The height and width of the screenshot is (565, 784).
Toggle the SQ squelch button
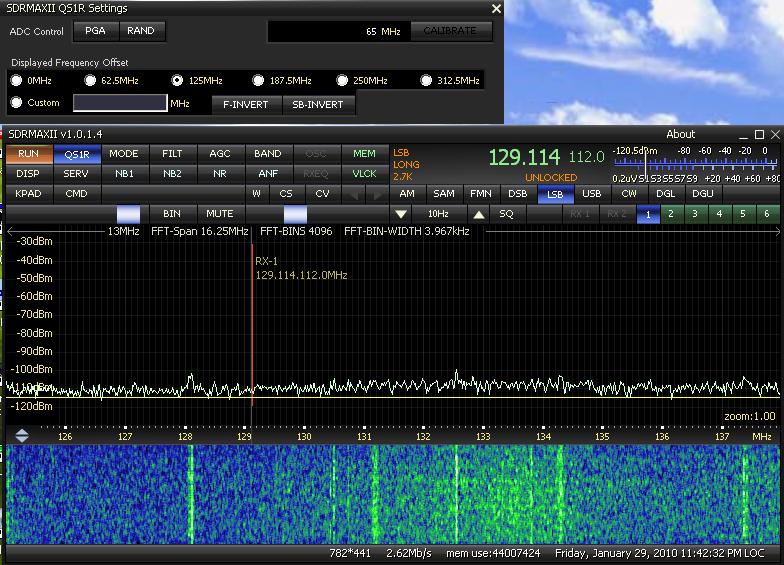tap(506, 214)
